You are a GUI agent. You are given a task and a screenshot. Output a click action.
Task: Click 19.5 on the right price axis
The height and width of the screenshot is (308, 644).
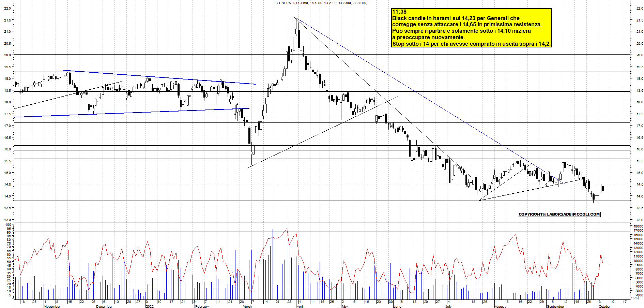(640, 67)
